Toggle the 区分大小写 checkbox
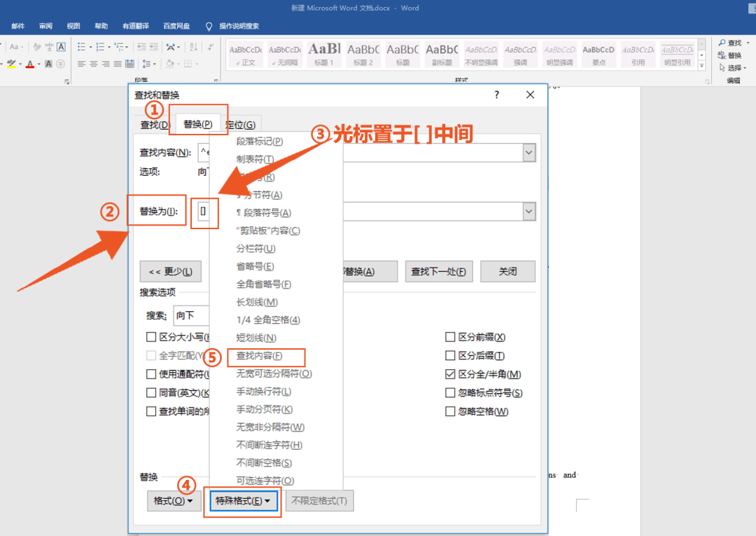This screenshot has width=756, height=536. coord(151,337)
